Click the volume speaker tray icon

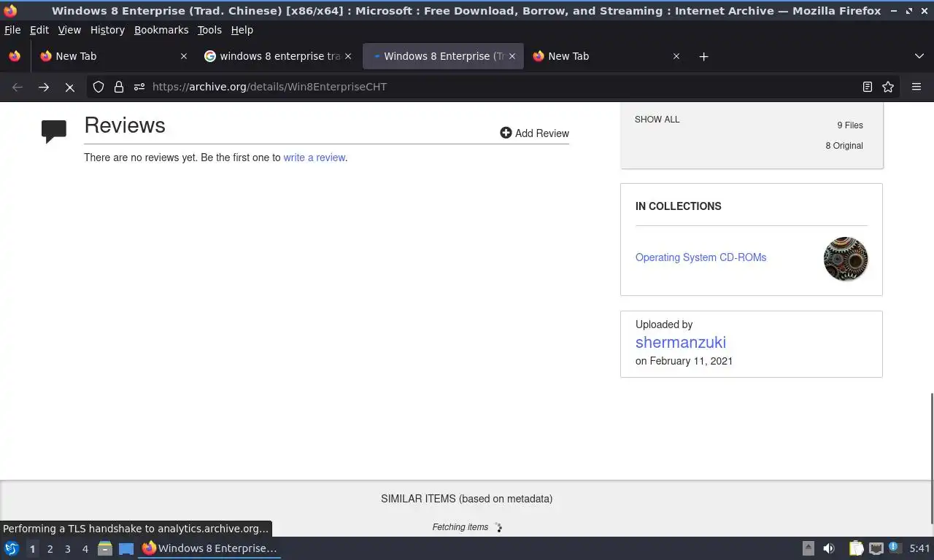point(829,548)
